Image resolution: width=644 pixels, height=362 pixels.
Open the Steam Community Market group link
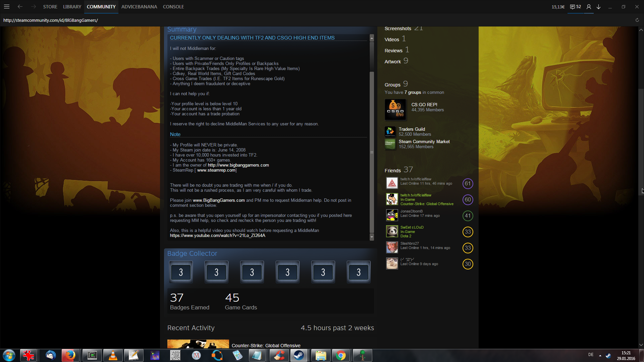coord(424,141)
